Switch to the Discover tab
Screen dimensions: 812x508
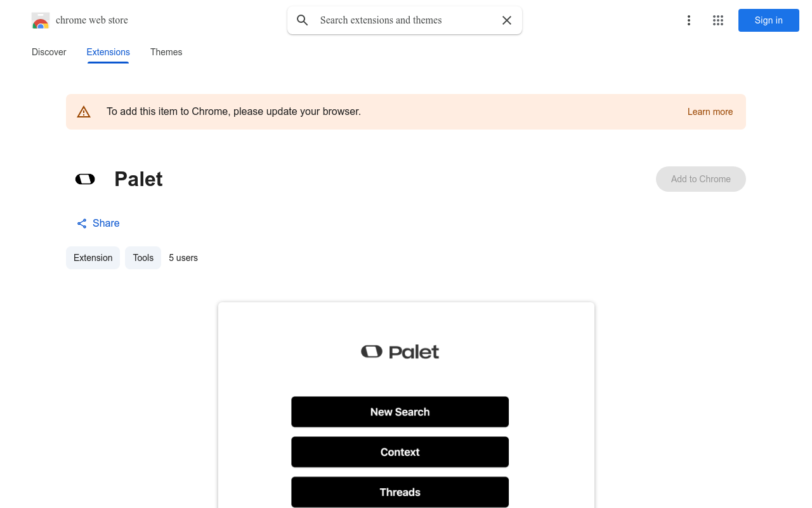49,52
